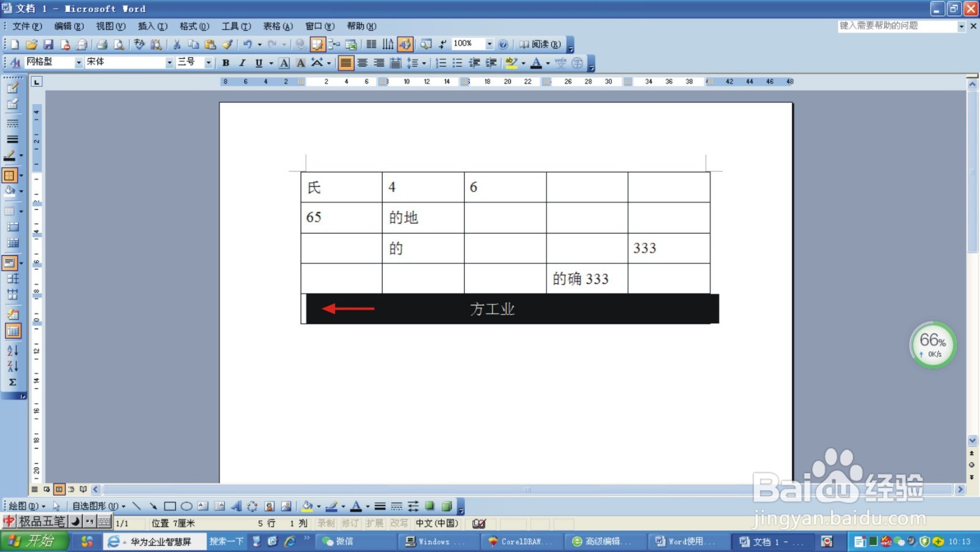Open the 表格 (Table) menu
This screenshot has width=980, height=552.
coord(278,26)
